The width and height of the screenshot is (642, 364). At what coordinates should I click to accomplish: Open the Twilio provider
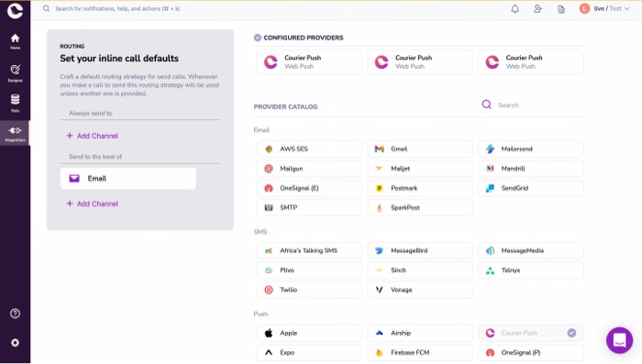pos(309,290)
